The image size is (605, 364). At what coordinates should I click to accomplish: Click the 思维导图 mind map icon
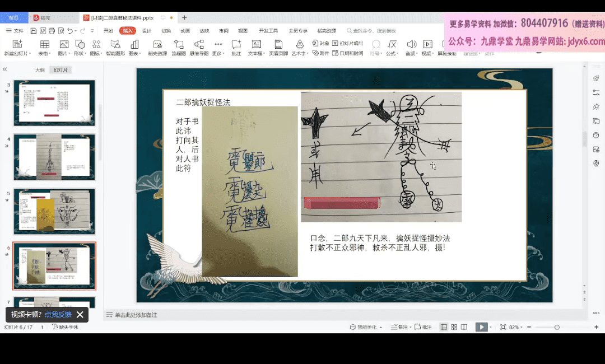[198, 45]
